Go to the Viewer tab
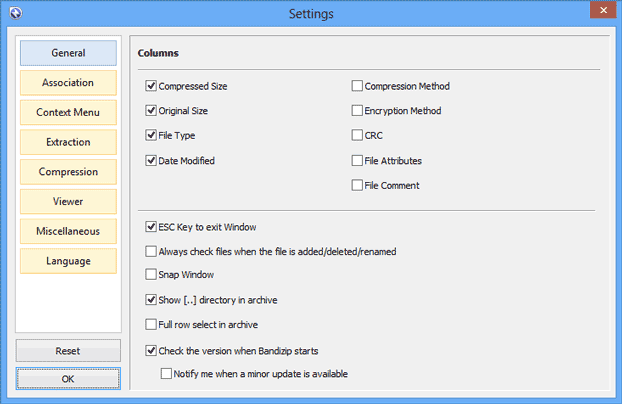The width and height of the screenshot is (622, 404). coord(68,202)
